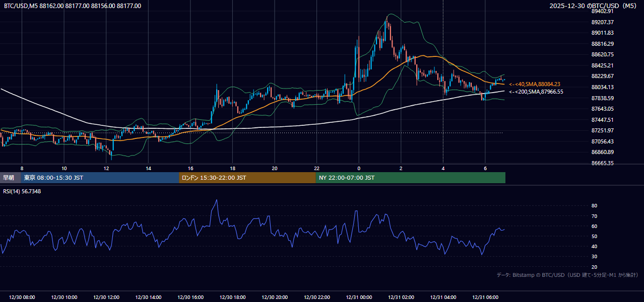Select the NY 22:00-07:00 JST session bar
This screenshot has width=644, height=302.
(410, 178)
